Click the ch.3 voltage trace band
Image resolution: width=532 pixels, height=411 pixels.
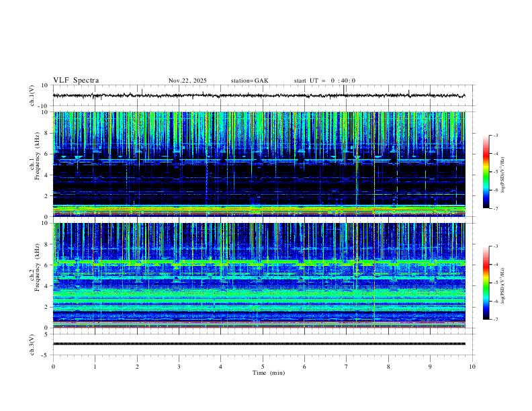coord(259,344)
